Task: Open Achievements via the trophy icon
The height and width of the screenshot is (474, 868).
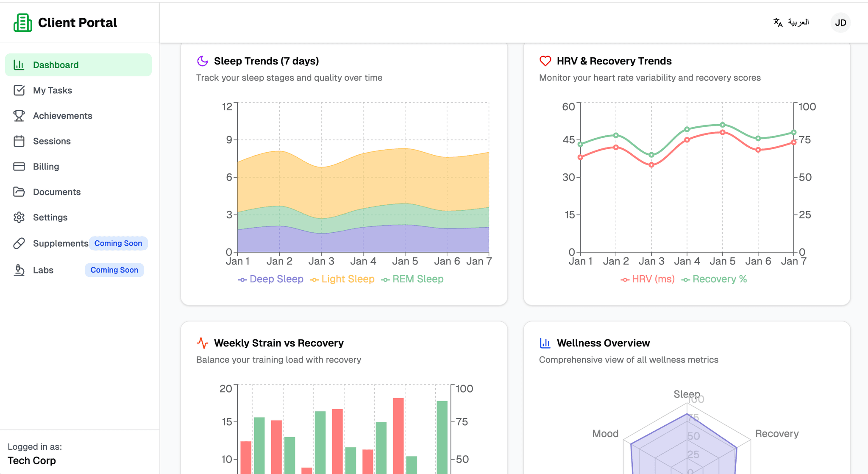Action: click(19, 115)
